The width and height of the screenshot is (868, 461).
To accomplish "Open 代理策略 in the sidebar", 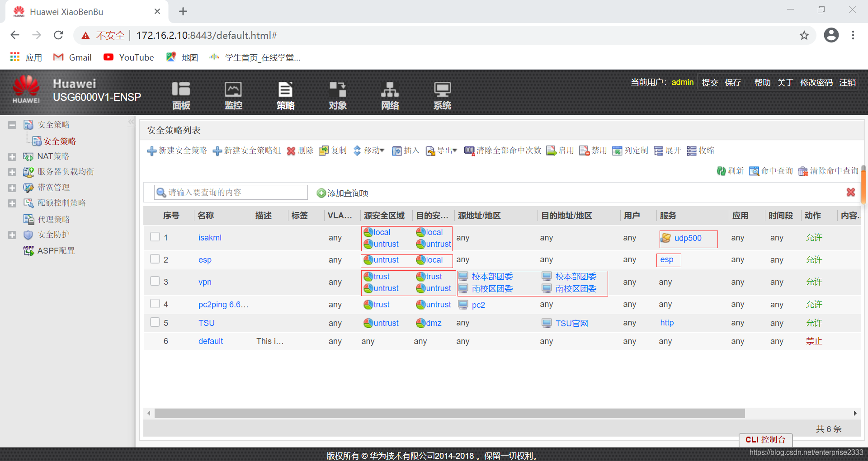I will [x=47, y=220].
